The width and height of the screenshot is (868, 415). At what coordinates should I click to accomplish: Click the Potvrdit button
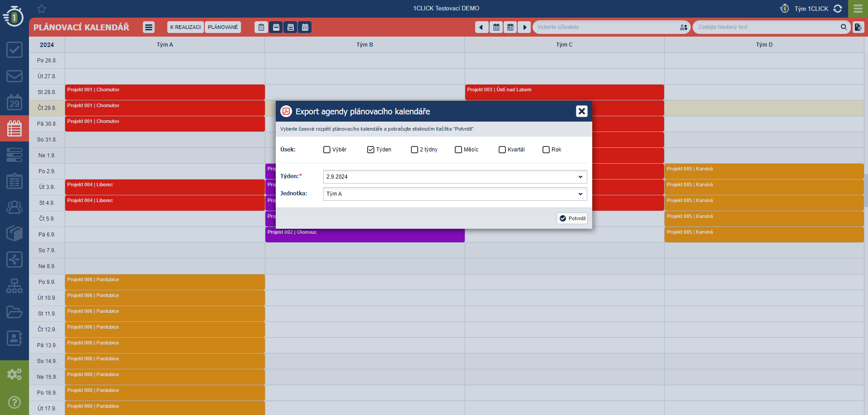[x=572, y=218]
